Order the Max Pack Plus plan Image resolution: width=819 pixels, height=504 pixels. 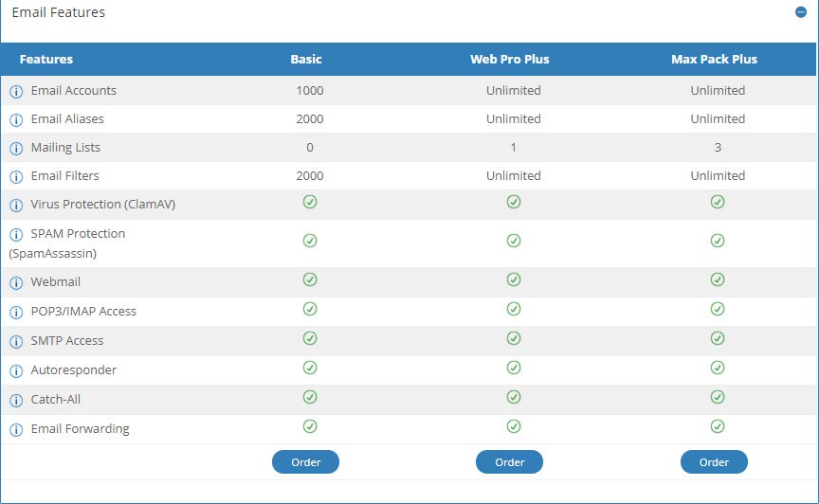(714, 462)
